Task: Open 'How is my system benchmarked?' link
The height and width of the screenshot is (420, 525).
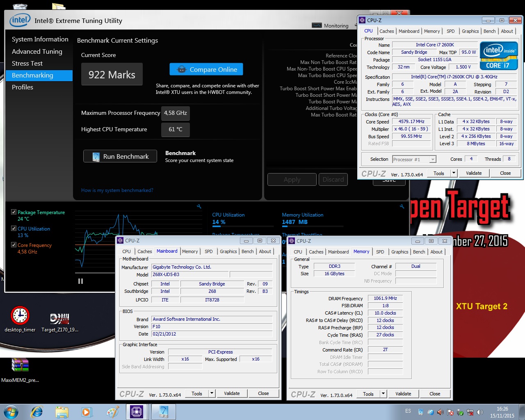Action: pyautogui.click(x=117, y=190)
